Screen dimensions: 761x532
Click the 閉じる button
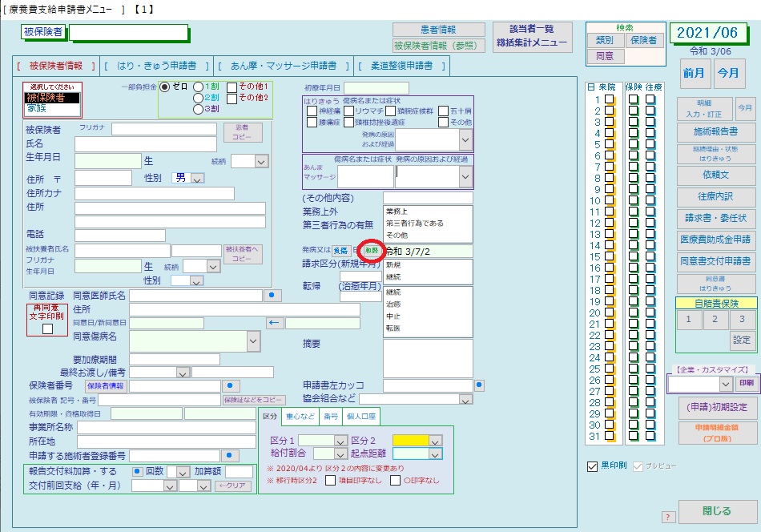click(717, 511)
